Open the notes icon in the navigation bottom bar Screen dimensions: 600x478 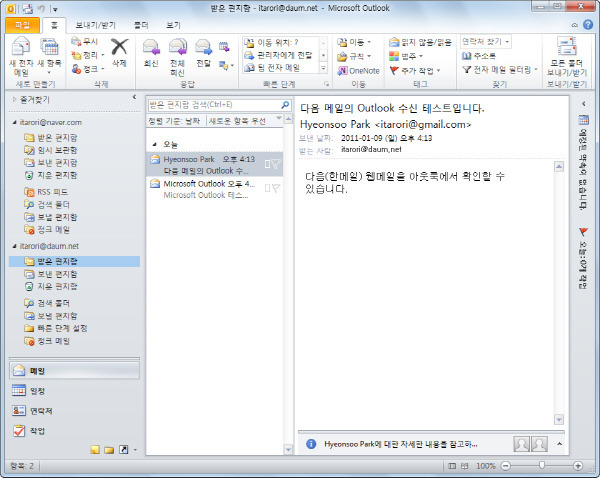95,450
